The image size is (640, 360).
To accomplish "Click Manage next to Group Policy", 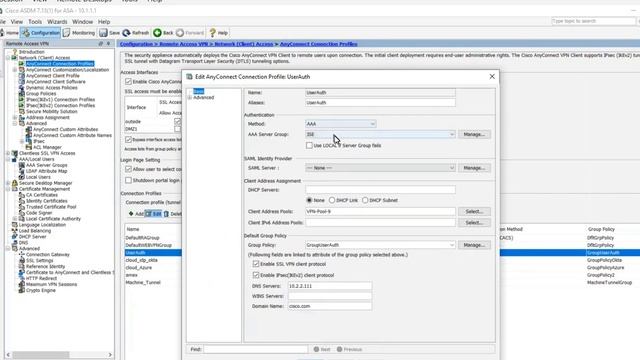I will click(x=474, y=245).
